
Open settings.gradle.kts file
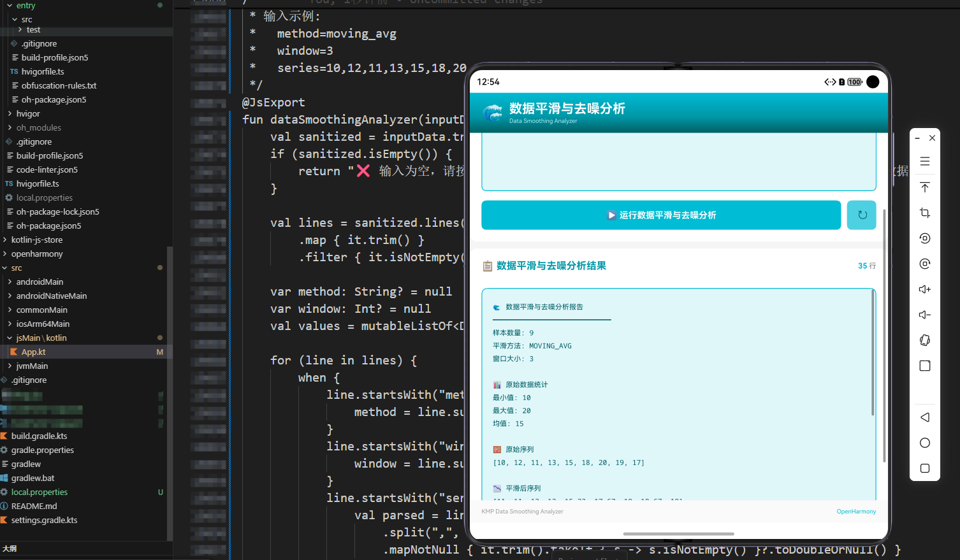point(44,520)
